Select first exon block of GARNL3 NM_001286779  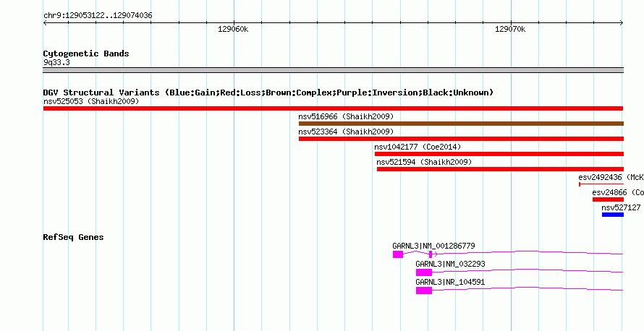pyautogui.click(x=397, y=254)
